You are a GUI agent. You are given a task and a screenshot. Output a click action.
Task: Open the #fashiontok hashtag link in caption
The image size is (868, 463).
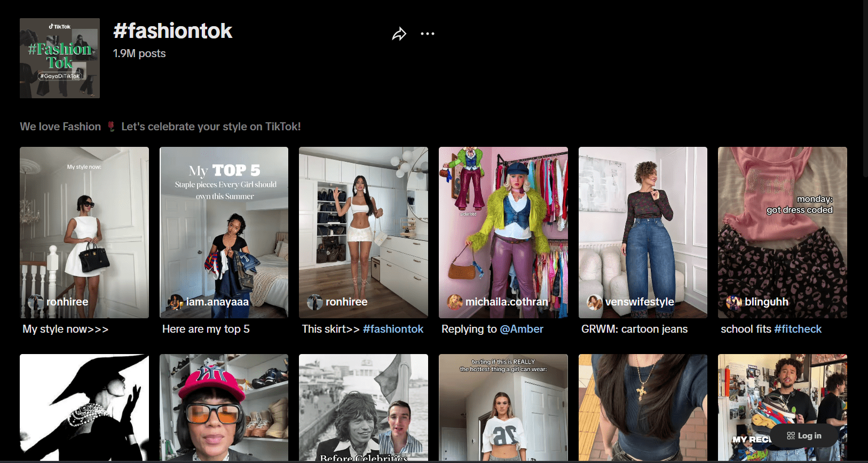[393, 329]
